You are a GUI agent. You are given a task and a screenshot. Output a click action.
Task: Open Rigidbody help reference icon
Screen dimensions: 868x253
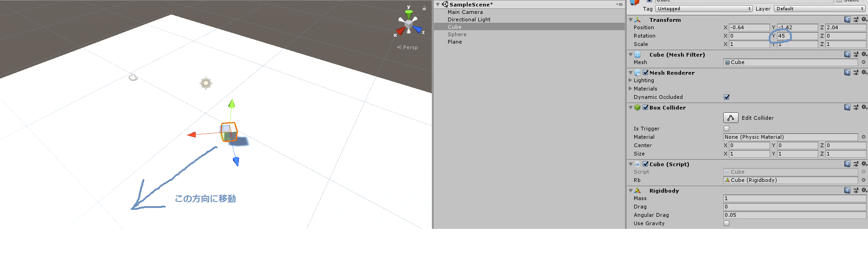[x=847, y=190]
